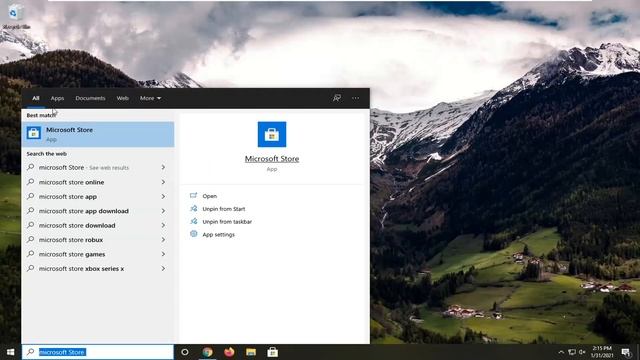Screen dimensions: 640x360
Task: Expand arrow for 'microsoft store xbox series x'
Action: (x=163, y=269)
